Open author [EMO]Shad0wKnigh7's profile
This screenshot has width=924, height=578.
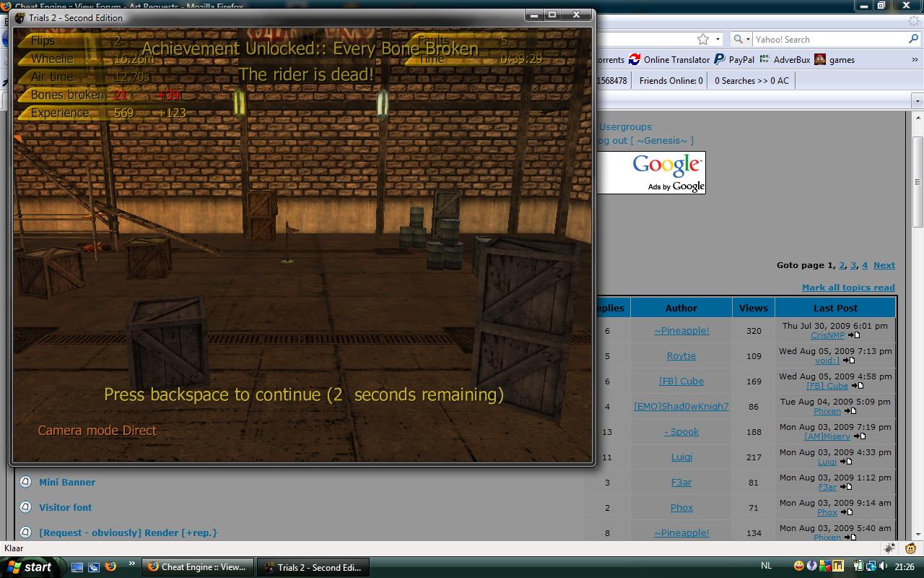click(681, 406)
